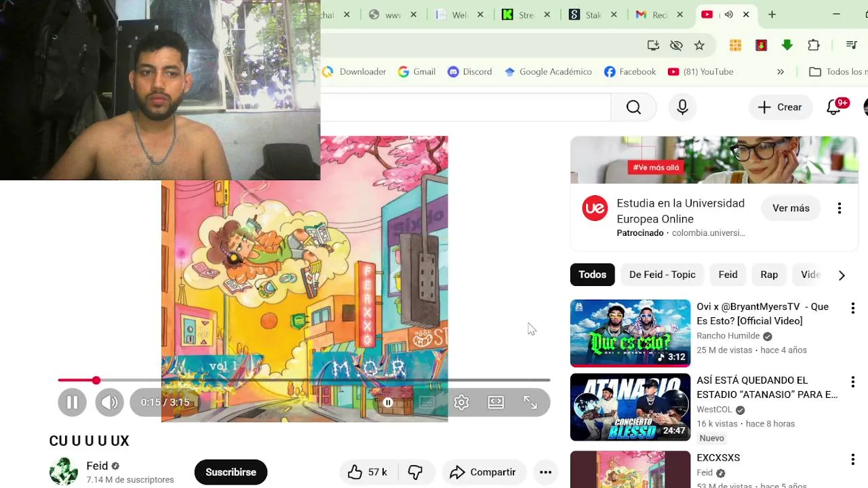Open the player settings gear
The width and height of the screenshot is (868, 488).
(x=462, y=403)
